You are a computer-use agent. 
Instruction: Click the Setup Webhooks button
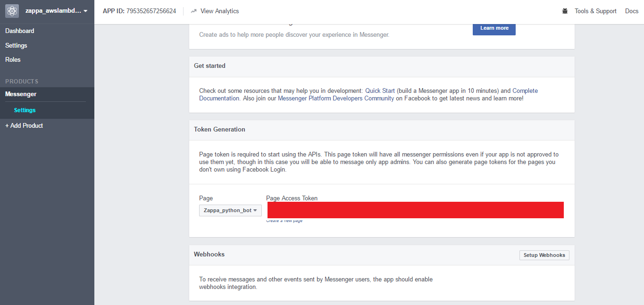[544, 255]
